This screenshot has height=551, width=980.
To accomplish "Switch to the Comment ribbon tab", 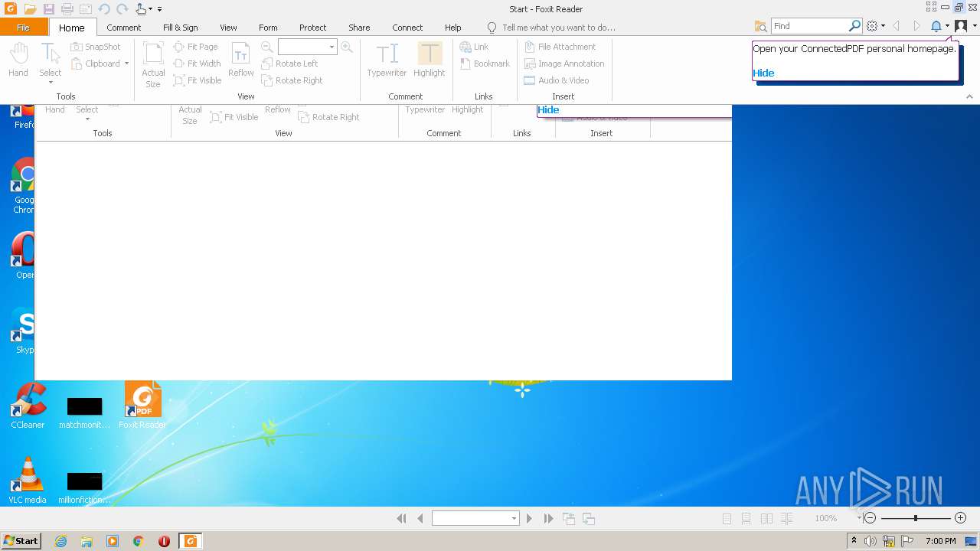I will [x=123, y=28].
